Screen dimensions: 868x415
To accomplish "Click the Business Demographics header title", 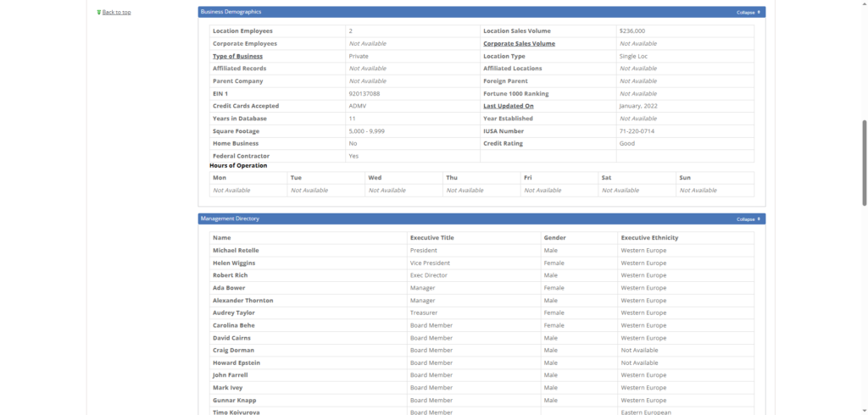I will (x=231, y=12).
